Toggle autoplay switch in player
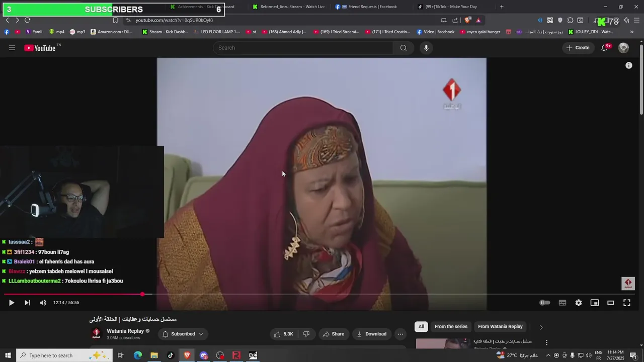The width and height of the screenshot is (644, 362). pos(545,303)
